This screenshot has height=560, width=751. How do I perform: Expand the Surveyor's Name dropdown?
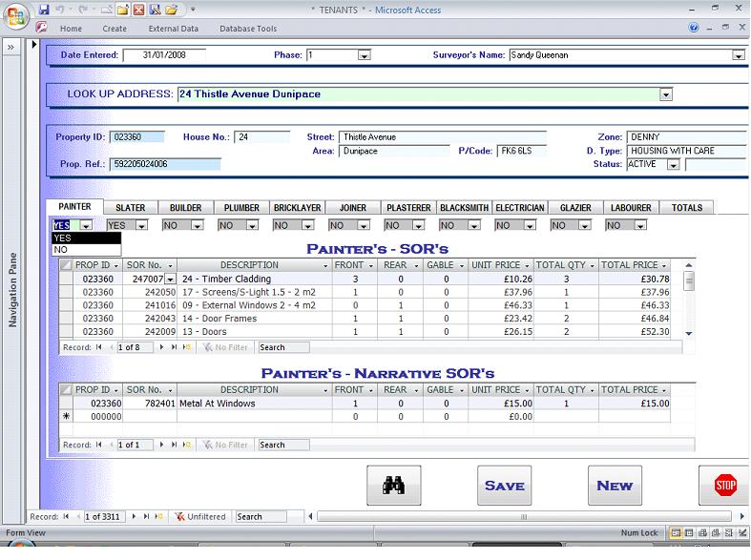pos(738,55)
